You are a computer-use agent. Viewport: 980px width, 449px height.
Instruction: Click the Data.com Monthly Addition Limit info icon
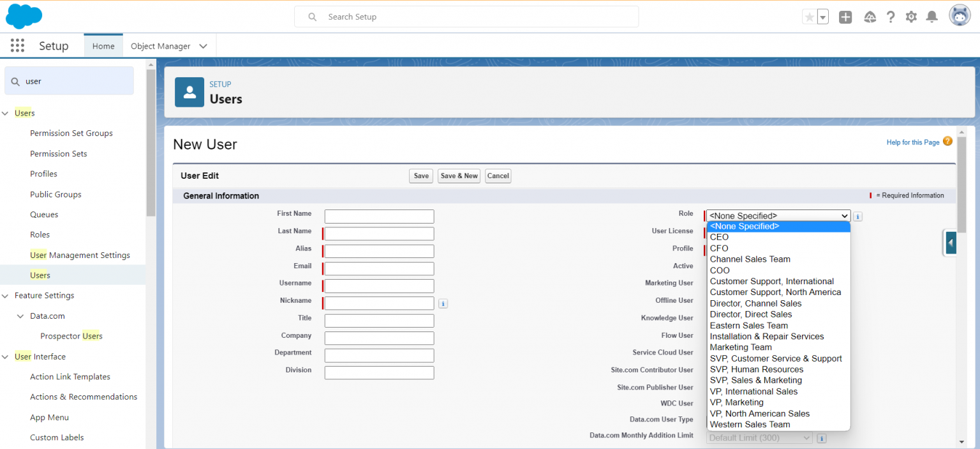click(x=822, y=438)
